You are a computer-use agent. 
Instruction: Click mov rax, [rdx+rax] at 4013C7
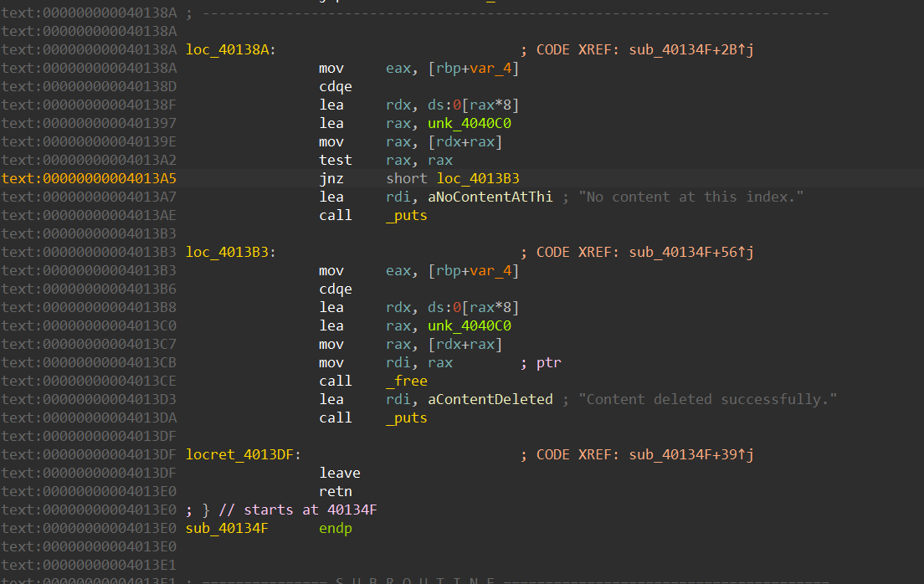tap(410, 345)
